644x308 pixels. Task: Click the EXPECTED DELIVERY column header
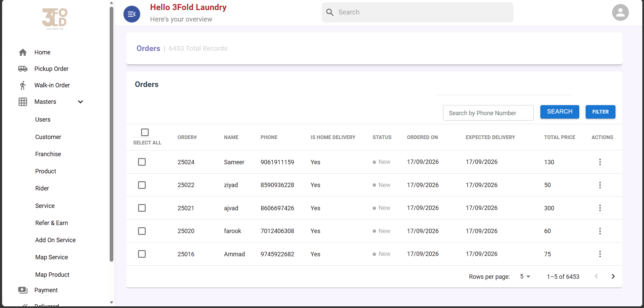[490, 137]
